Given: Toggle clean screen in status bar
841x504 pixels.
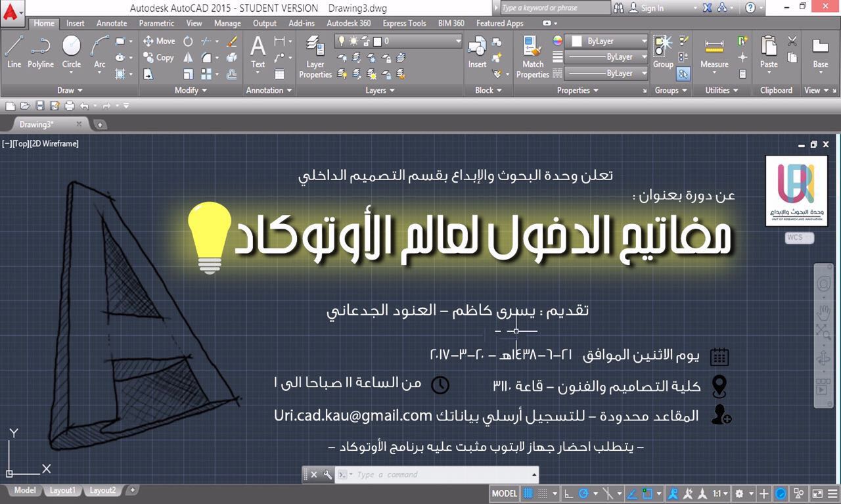Looking at the screenshot, I should [816, 493].
